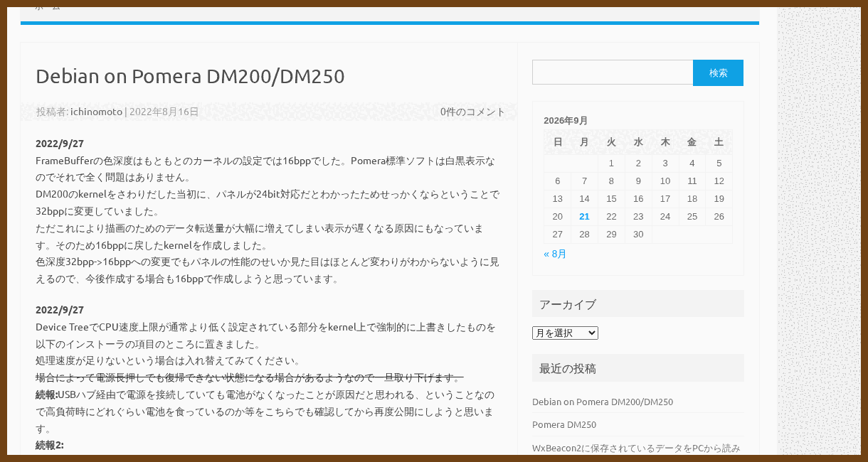The height and width of the screenshot is (462, 868).
Task: Click calendar day 7
Action: click(x=584, y=181)
